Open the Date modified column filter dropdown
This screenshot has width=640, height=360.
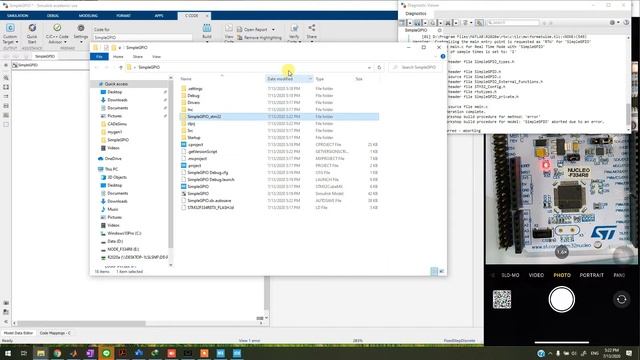(x=310, y=79)
